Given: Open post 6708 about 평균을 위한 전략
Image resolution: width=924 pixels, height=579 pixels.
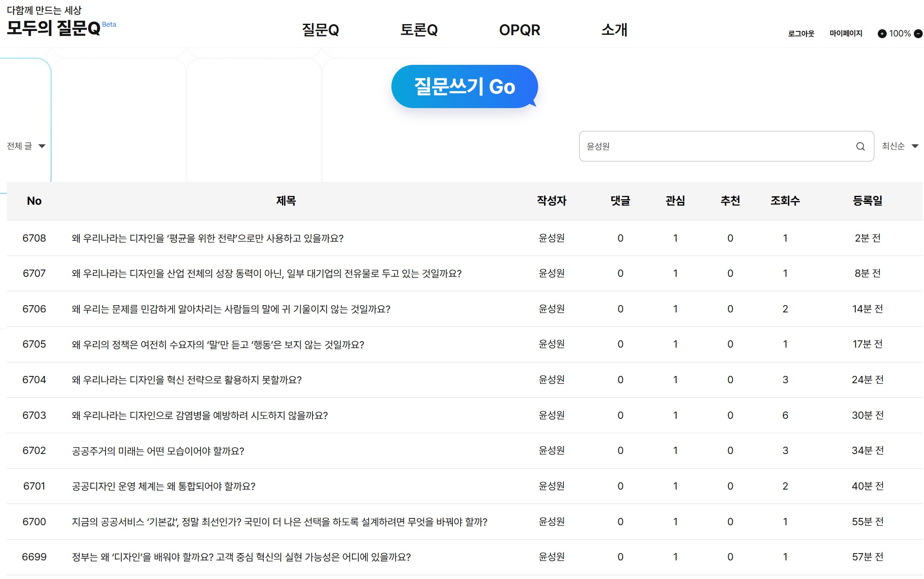Looking at the screenshot, I should (x=207, y=238).
